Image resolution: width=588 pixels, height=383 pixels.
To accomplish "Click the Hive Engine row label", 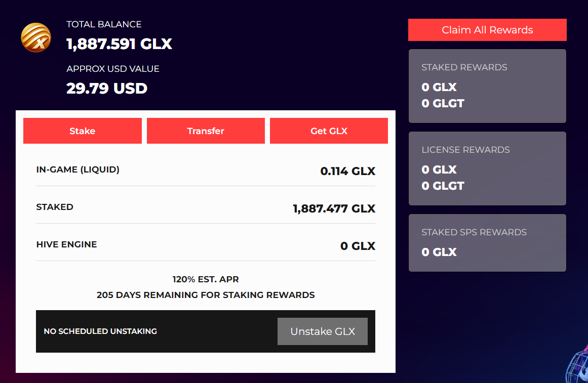I will click(66, 244).
